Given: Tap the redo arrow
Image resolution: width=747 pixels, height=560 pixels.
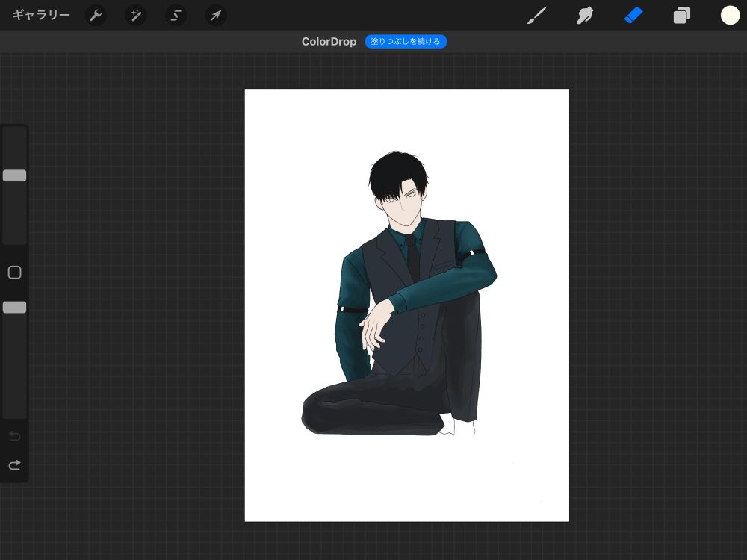Looking at the screenshot, I should pos(15,464).
